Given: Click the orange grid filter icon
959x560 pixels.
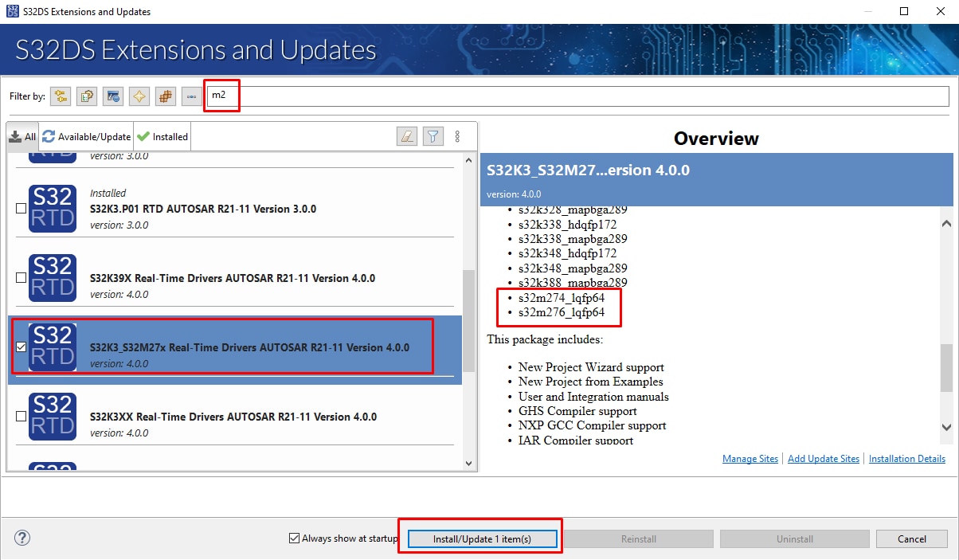Looking at the screenshot, I should pos(166,96).
